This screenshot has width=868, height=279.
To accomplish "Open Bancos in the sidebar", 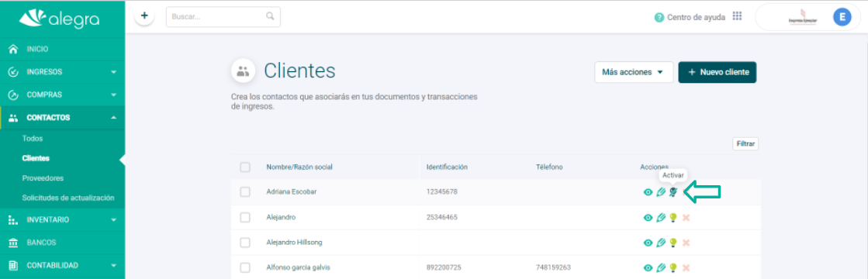I will tap(42, 243).
